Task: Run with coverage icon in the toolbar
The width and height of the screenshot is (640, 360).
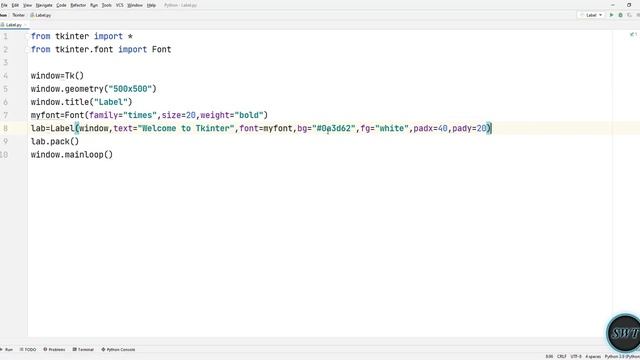Action: pos(629,15)
